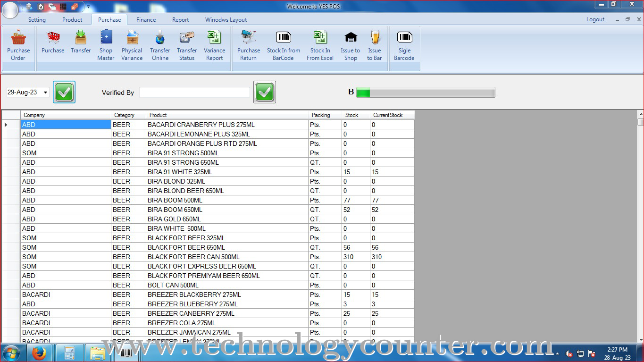Open Shop Master
This screenshot has height=362, width=644.
[x=106, y=46]
